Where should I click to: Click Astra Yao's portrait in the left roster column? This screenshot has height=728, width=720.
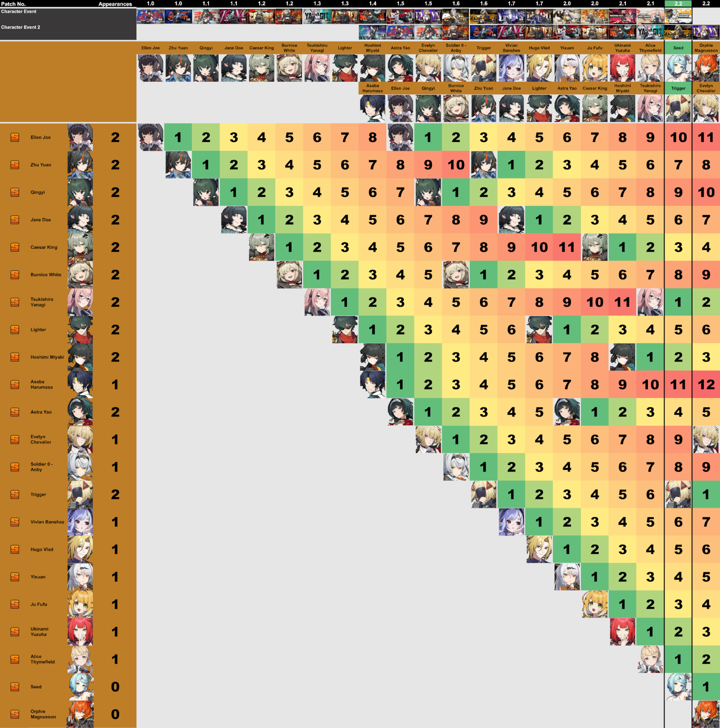(x=80, y=412)
